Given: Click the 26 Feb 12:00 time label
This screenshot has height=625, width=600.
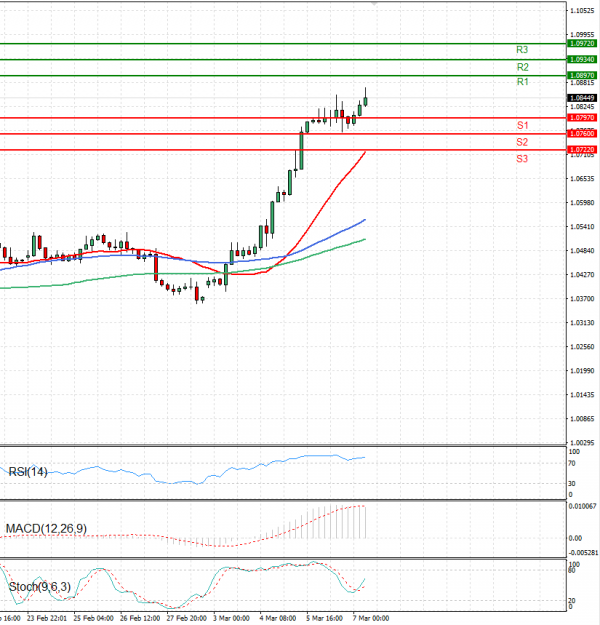Looking at the screenshot, I should [140, 618].
